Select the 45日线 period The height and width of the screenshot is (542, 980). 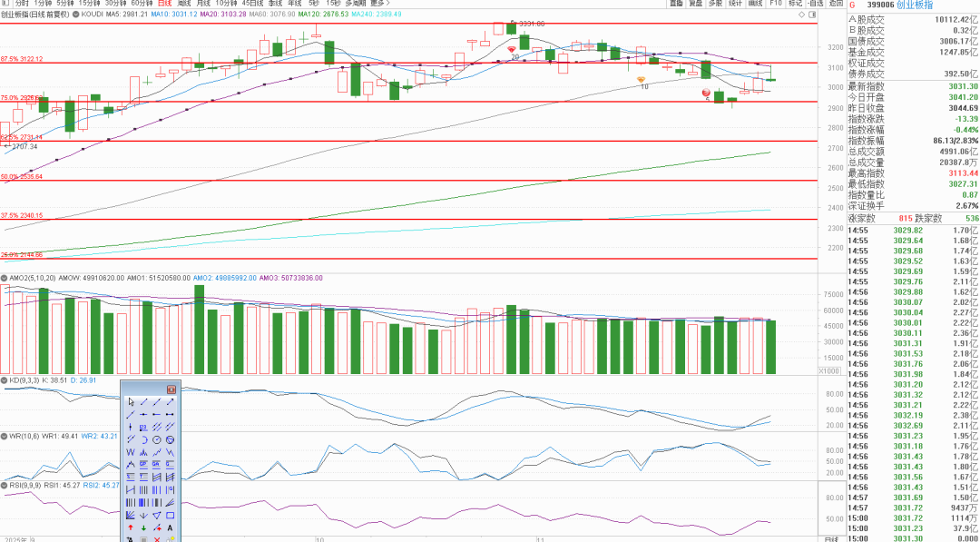pos(253,3)
